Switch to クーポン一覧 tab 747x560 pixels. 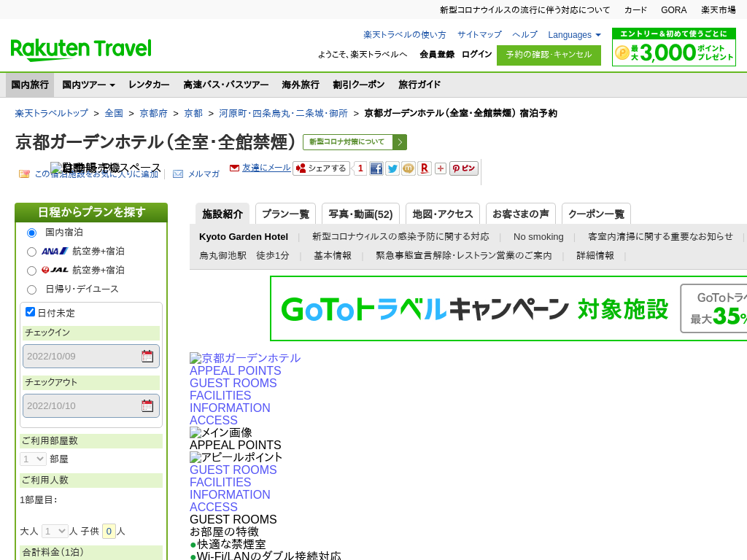[x=597, y=214]
